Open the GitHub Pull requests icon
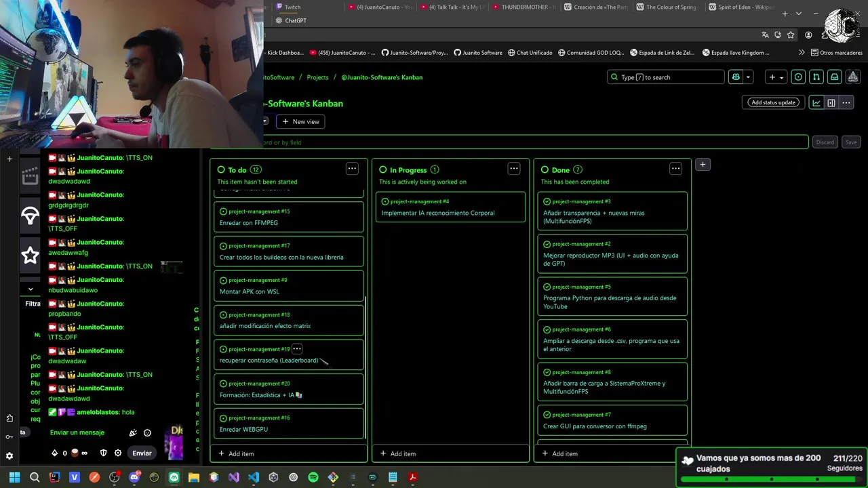Image resolution: width=868 pixels, height=488 pixels. tap(816, 77)
